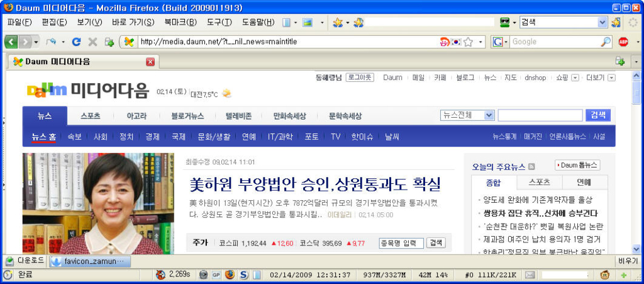Switch to the 스포츠 top tab
Viewport: 644px width, 284px height.
point(91,116)
